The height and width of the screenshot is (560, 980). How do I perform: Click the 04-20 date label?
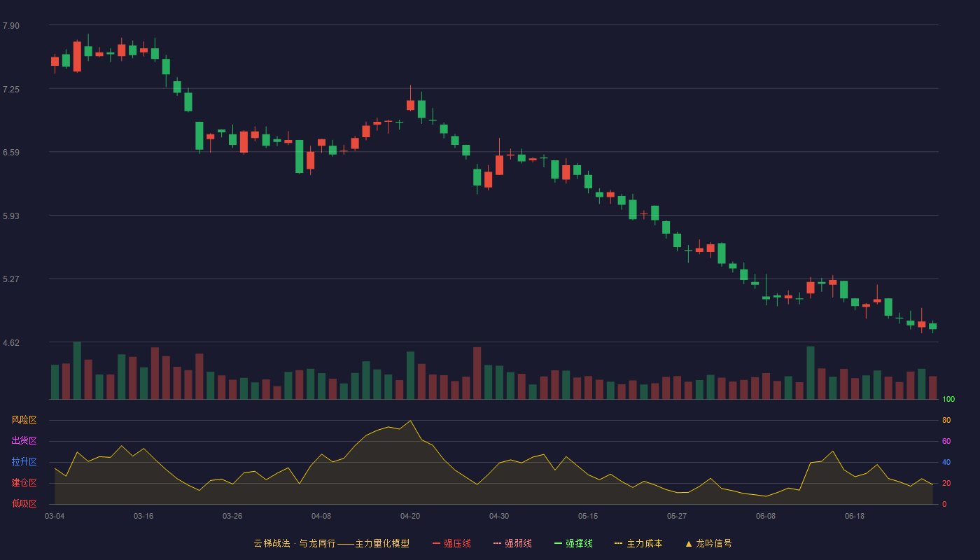(410, 516)
